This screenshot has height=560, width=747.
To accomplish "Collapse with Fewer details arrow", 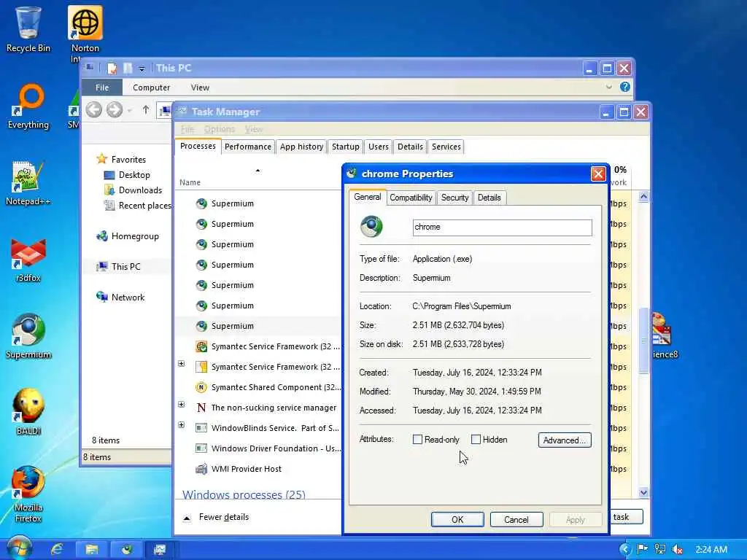I will (x=187, y=518).
